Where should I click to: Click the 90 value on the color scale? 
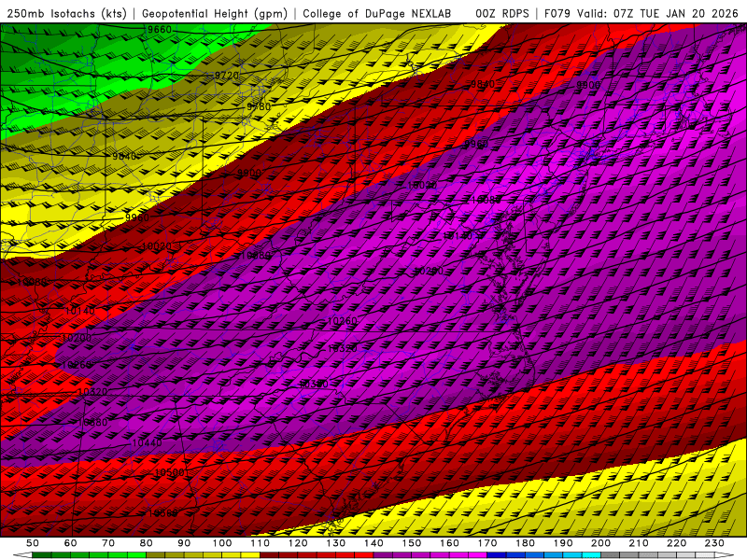pos(184,543)
